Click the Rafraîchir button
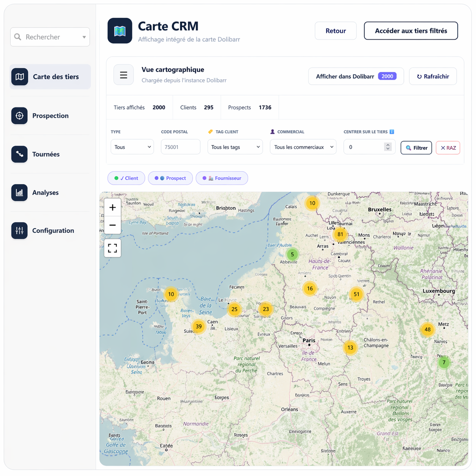476x476 pixels. 433,76
